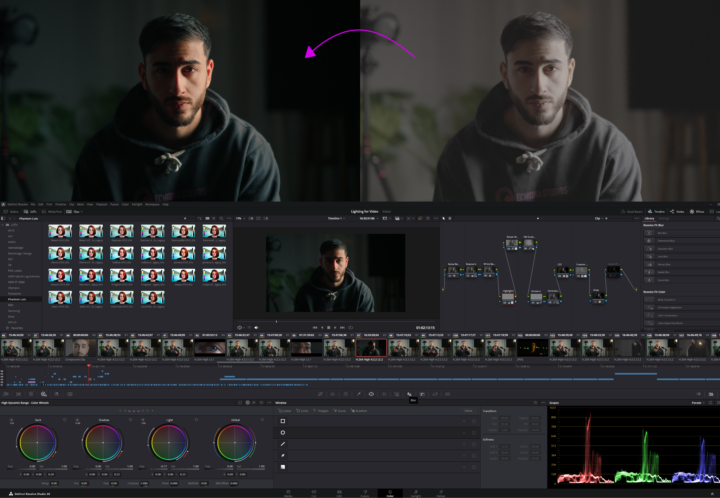Viewport: 720px width, 498px height.
Task: Reset the Global color wheel
Action: coord(262,420)
